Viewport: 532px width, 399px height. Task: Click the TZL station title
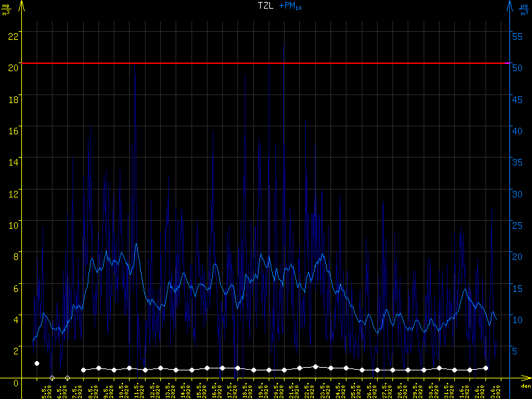(265, 6)
